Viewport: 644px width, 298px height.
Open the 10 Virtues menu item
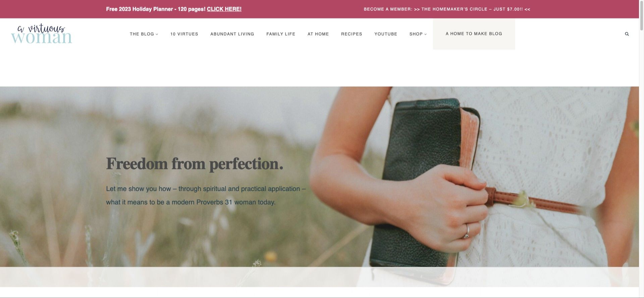point(184,34)
